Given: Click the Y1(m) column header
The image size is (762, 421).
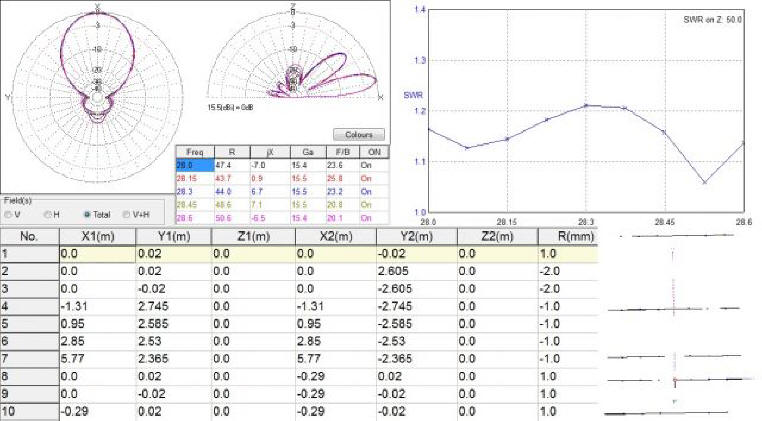Looking at the screenshot, I should [x=173, y=237].
